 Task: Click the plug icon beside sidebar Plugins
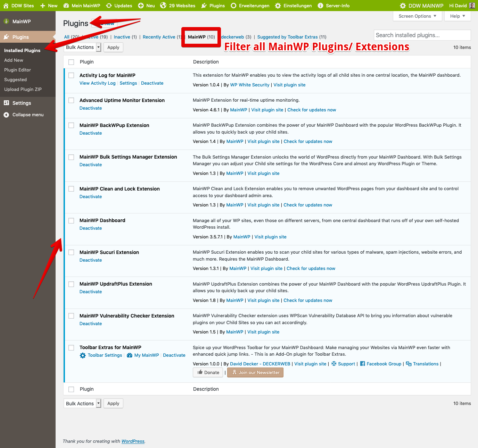6,37
